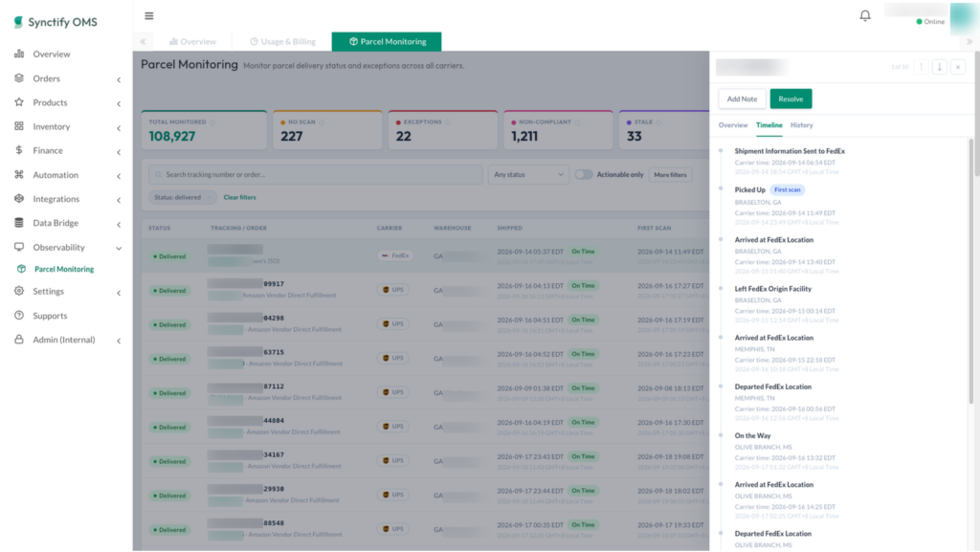Click the Overview sidebar icon
Viewport: 980px width, 552px height.
coord(19,54)
